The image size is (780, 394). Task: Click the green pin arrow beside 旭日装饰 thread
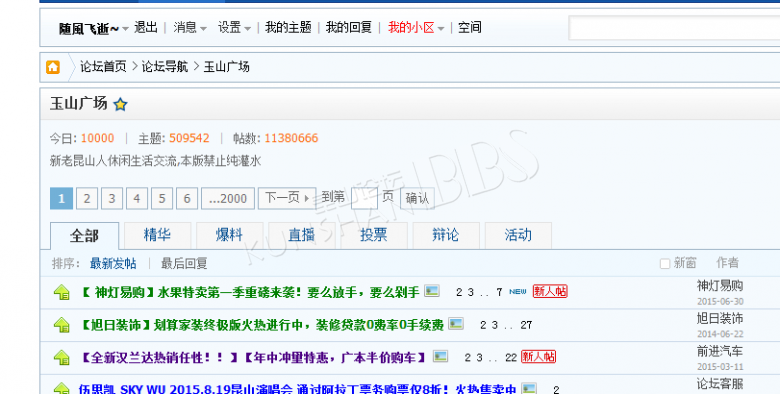(62, 325)
